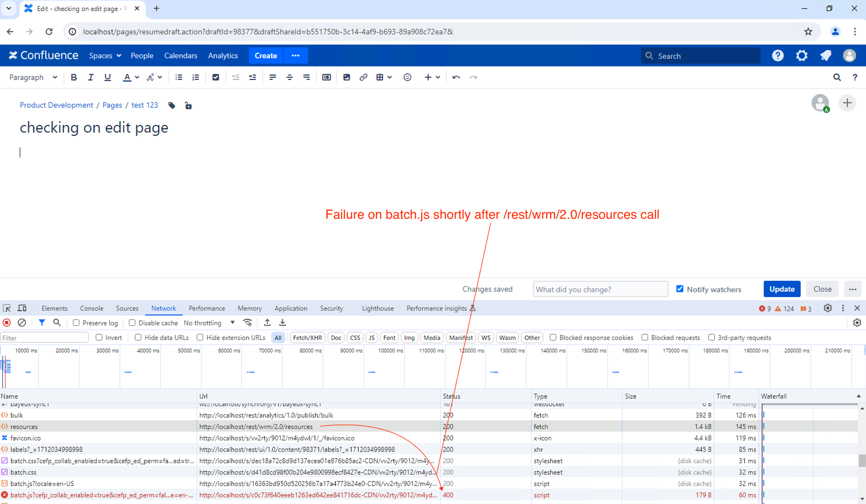Open the No throttling dropdown
This screenshot has width=866, height=504.
209,323
